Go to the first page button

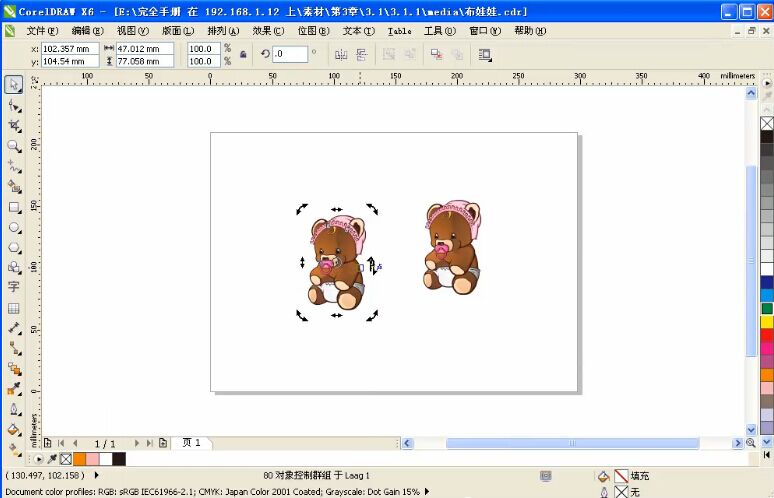point(61,443)
